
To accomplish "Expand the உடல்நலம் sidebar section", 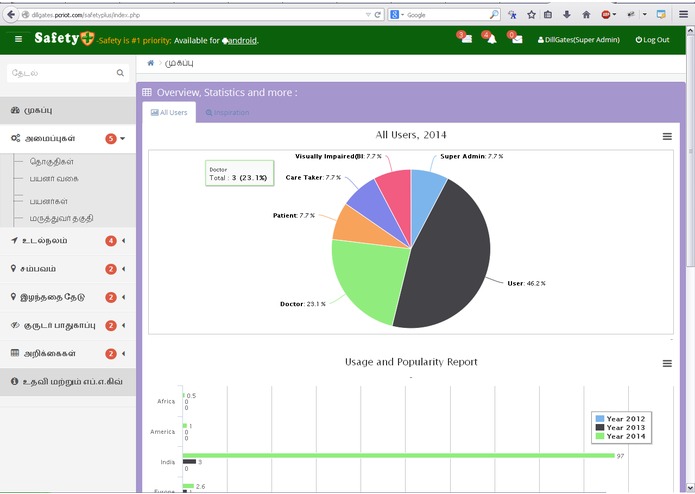I will click(68, 241).
